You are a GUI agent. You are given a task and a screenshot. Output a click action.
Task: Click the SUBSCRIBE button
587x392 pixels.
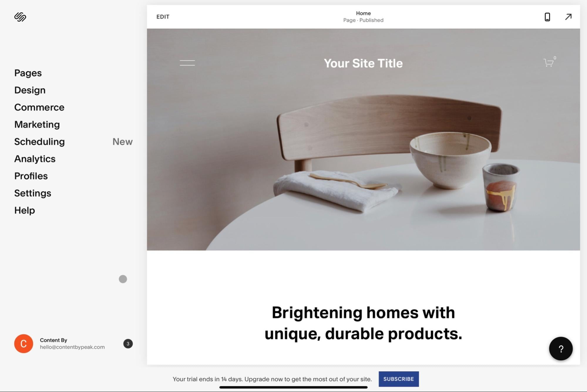(x=398, y=379)
